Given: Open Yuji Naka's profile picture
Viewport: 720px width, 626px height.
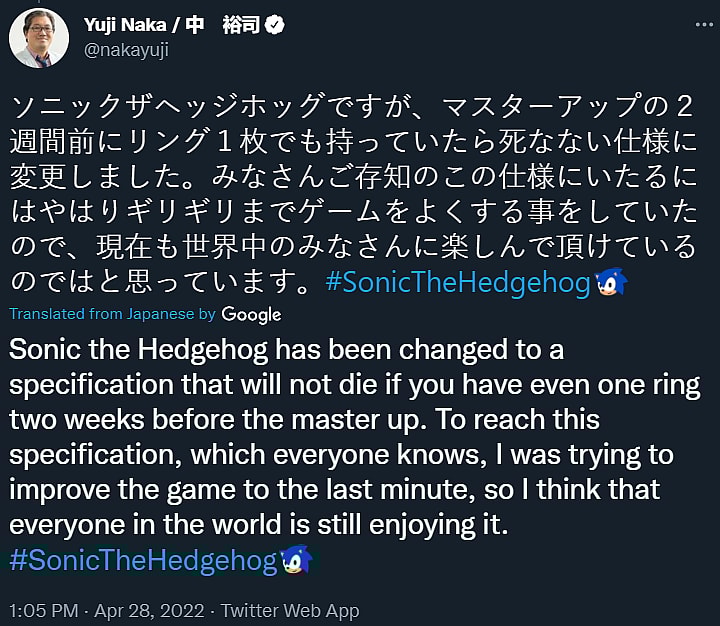Looking at the screenshot, I should pos(39,38).
